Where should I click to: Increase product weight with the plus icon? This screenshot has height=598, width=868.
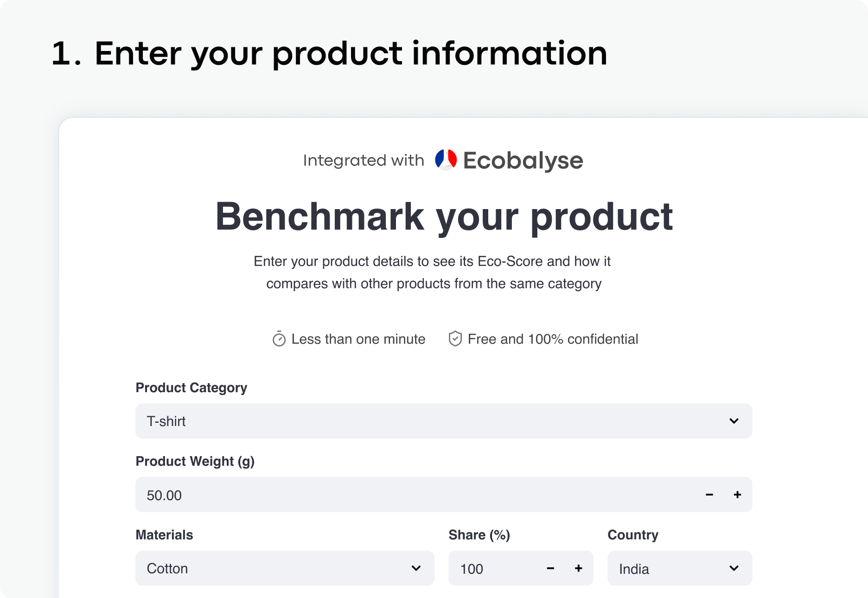[x=737, y=495]
